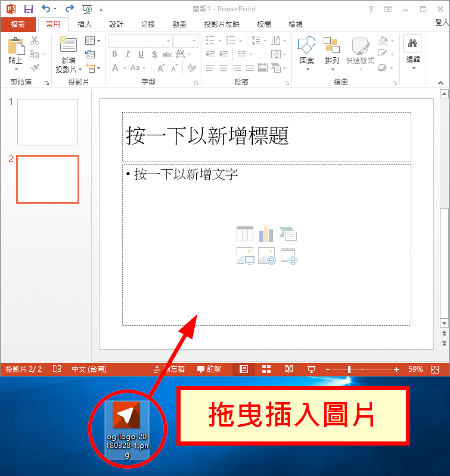
Task: Switch to the Review (校閱) tab
Action: pyautogui.click(x=263, y=24)
